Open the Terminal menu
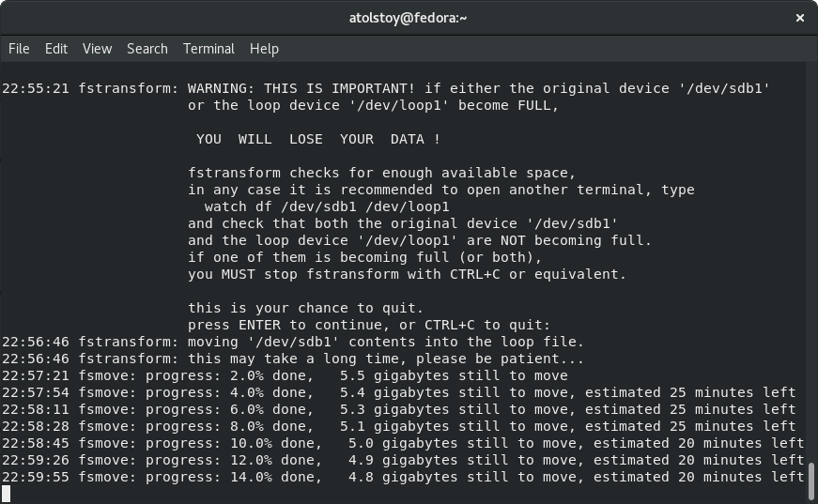Image resolution: width=818 pixels, height=504 pixels. click(208, 49)
